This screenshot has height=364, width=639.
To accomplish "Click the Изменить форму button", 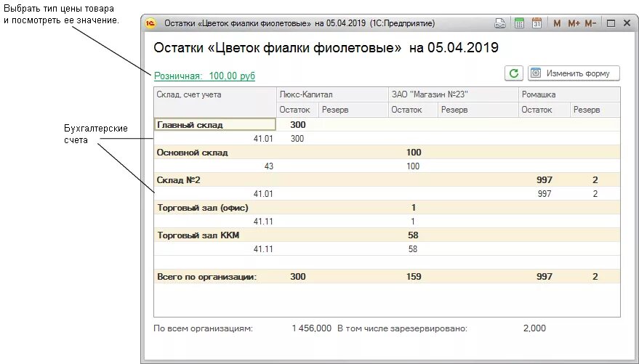I will point(574,73).
